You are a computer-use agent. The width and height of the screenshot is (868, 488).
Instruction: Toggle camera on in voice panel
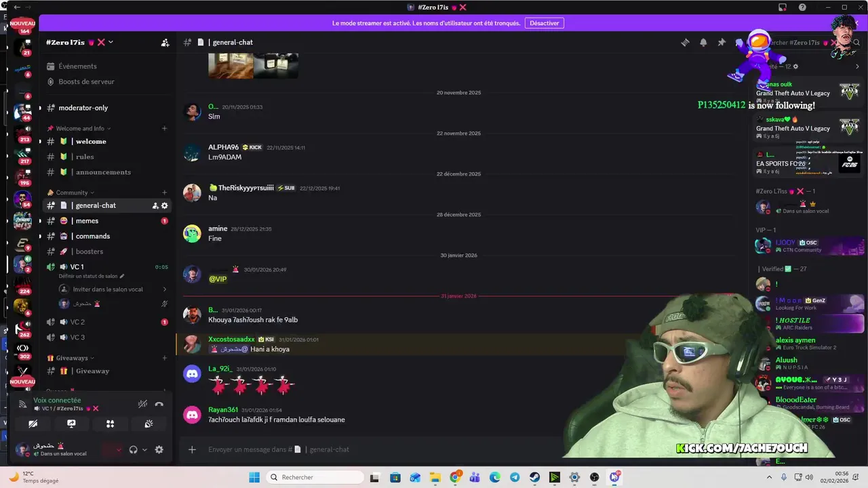(x=33, y=424)
